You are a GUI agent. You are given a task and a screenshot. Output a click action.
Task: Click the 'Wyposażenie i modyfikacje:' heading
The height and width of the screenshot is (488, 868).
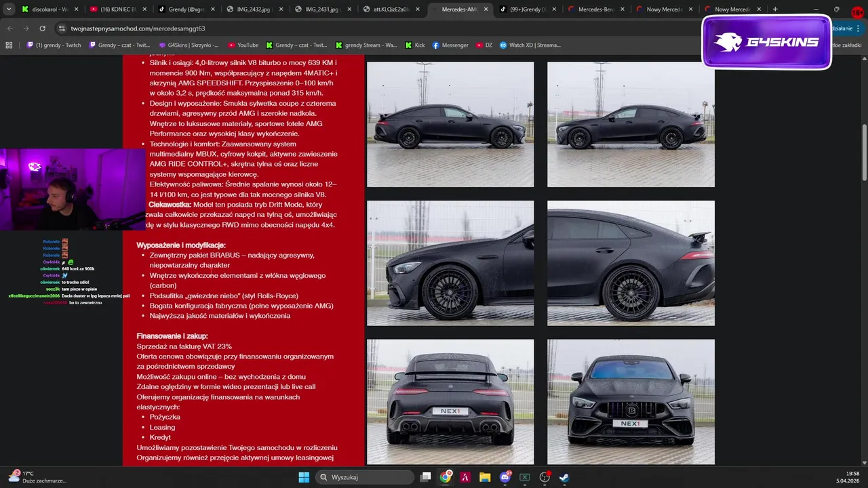click(x=181, y=245)
